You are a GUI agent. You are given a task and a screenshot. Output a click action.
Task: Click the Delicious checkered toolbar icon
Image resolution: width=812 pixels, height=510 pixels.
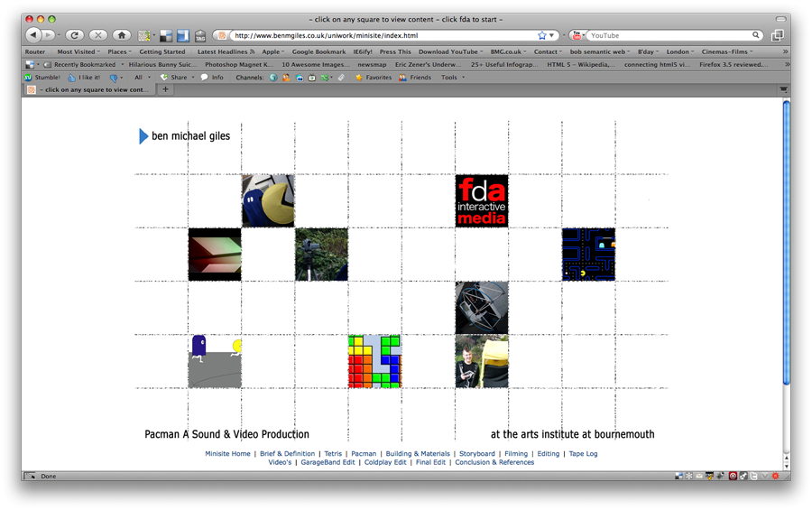coord(166,36)
